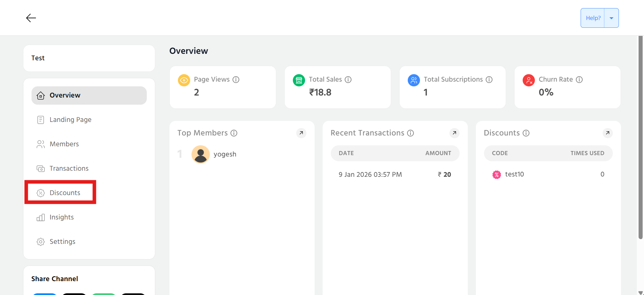Screen dimensions: 644x295
Task: Show the Total Subscriptions info tooltip icon
Action: pyautogui.click(x=489, y=80)
